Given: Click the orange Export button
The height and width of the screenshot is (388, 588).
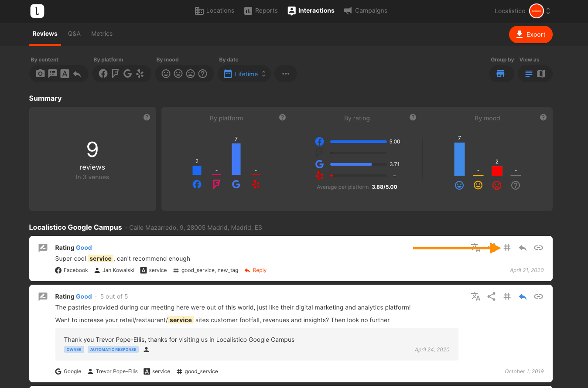Looking at the screenshot, I should [x=530, y=34].
